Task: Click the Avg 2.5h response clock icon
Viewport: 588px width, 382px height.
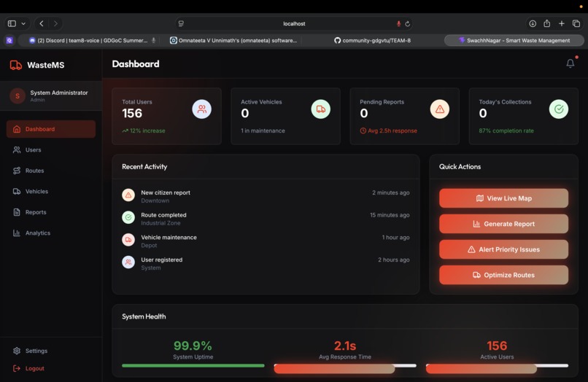Action: coord(363,130)
